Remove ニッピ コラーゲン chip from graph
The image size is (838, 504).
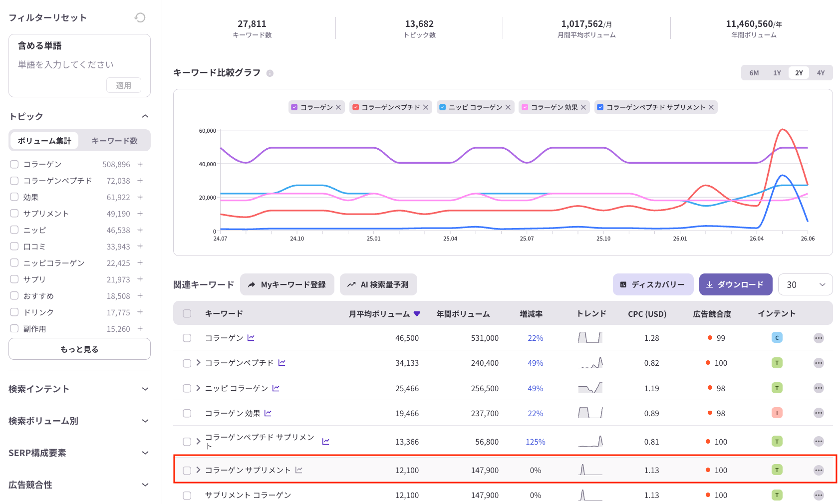(508, 107)
